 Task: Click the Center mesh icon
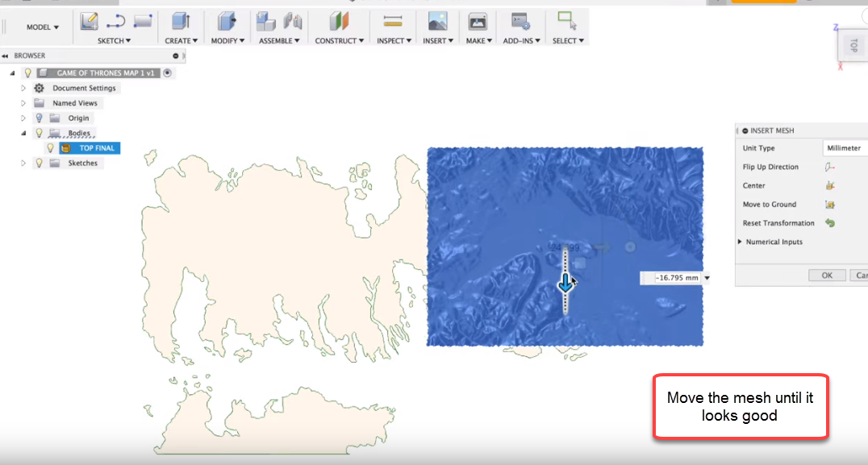click(x=830, y=186)
